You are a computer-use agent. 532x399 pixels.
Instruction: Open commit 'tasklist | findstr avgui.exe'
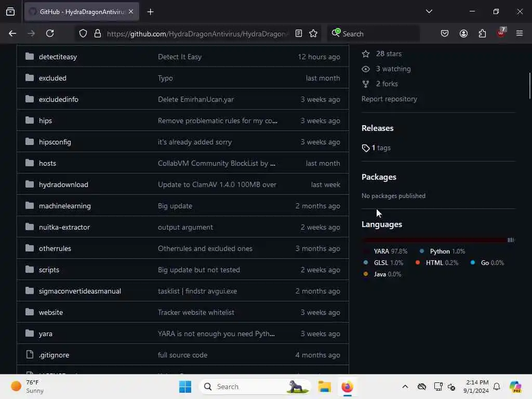click(x=197, y=291)
